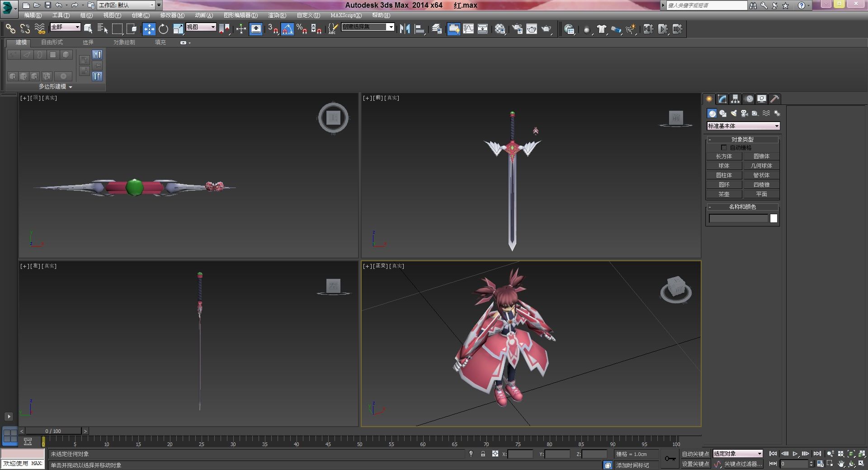The width and height of the screenshot is (868, 470).
Task: Toggle Angle Snap
Action: [x=288, y=29]
